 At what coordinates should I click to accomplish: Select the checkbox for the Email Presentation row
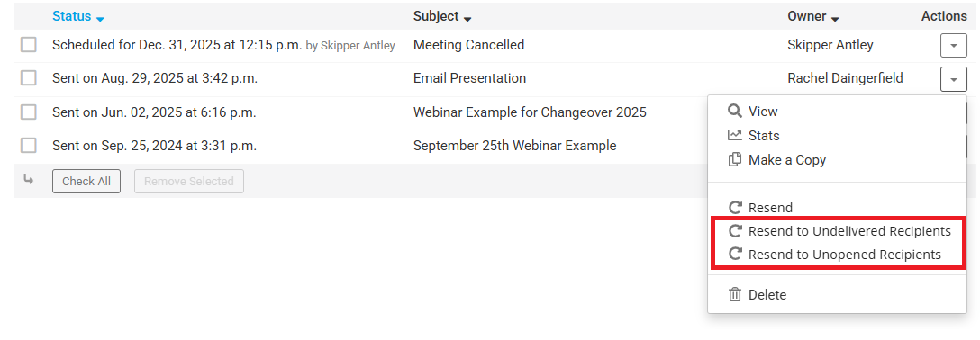[28, 78]
